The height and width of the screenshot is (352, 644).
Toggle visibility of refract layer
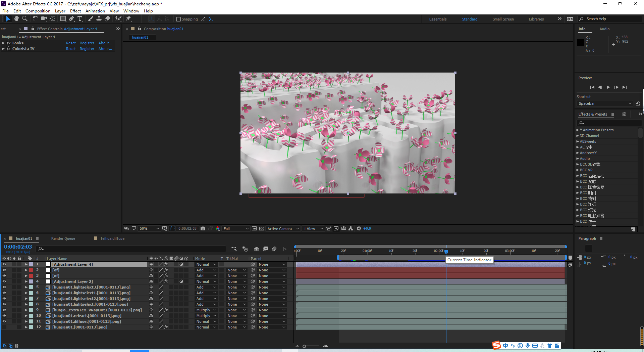(4, 316)
